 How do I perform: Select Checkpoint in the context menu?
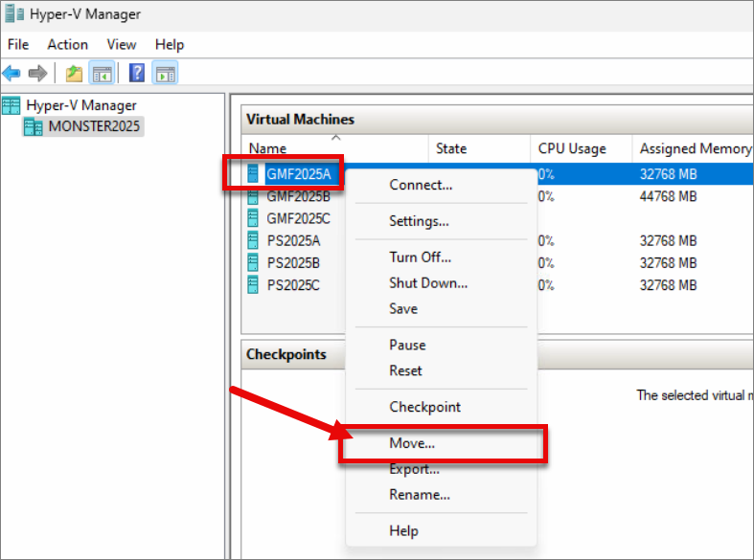(x=441, y=407)
